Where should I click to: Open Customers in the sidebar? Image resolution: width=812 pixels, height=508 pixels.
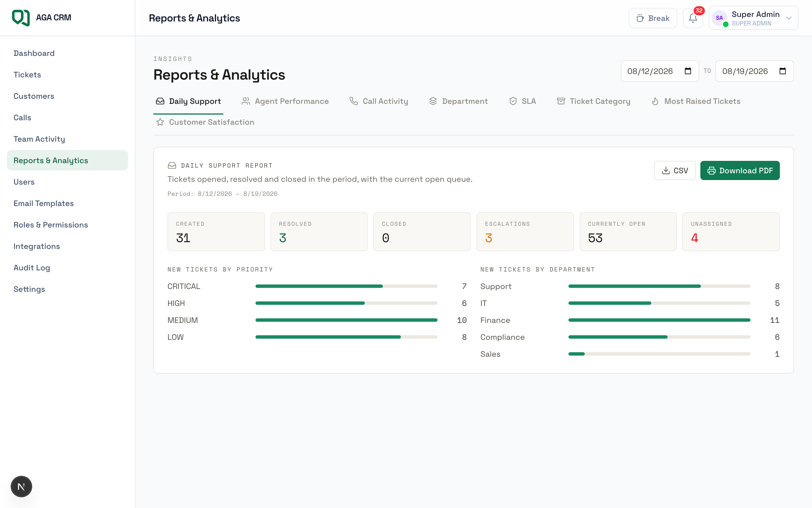67,96
